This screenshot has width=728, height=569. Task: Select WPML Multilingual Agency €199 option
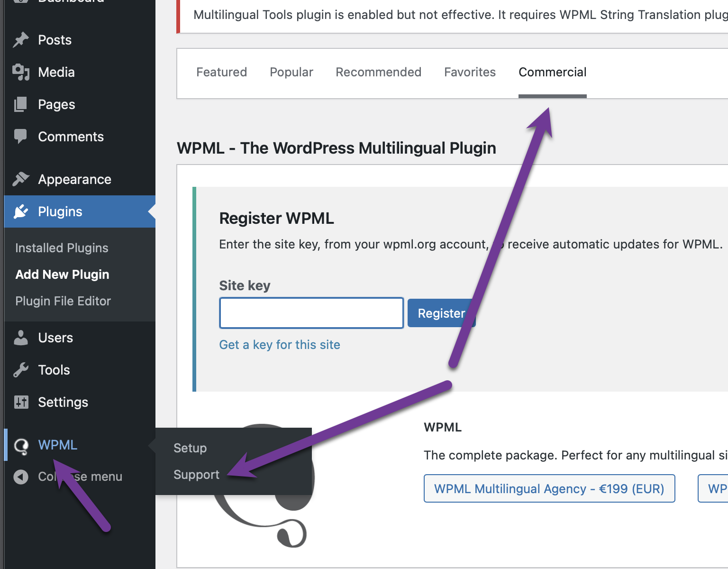[x=549, y=488]
